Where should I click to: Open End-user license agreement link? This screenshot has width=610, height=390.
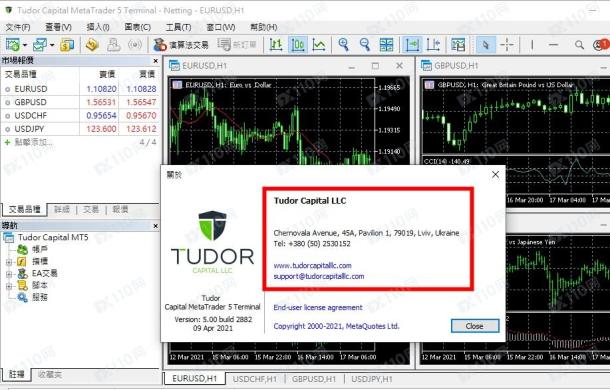pos(318,307)
